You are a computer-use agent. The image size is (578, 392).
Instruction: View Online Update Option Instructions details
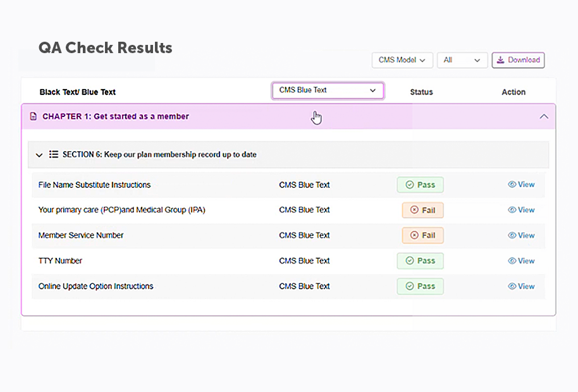(x=521, y=286)
